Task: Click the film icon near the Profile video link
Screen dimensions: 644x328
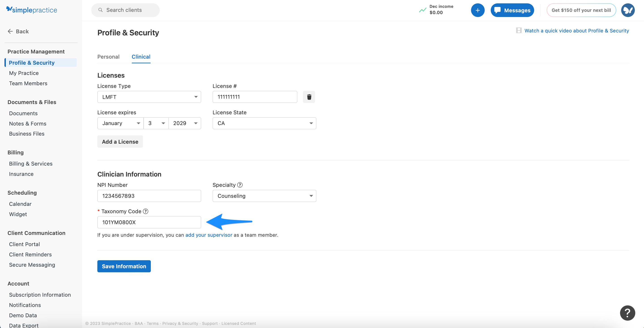Action: (x=519, y=30)
